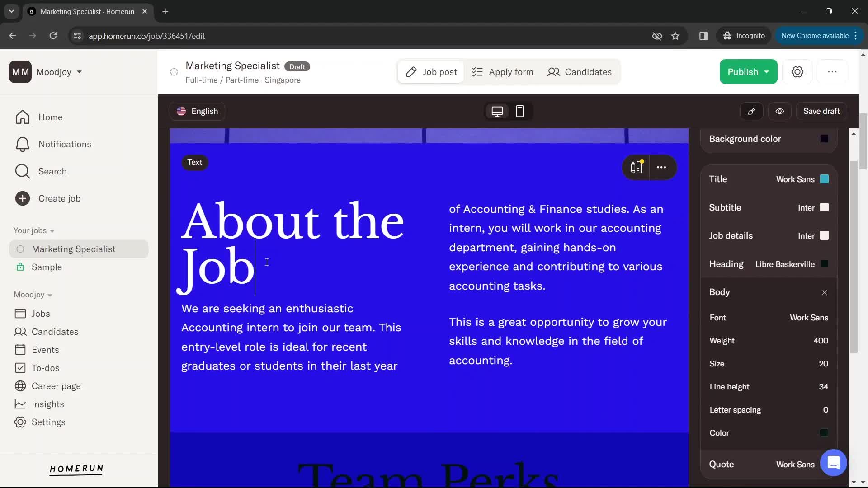The width and height of the screenshot is (868, 488).
Task: Click the desktop preview icon
Action: [x=498, y=112]
